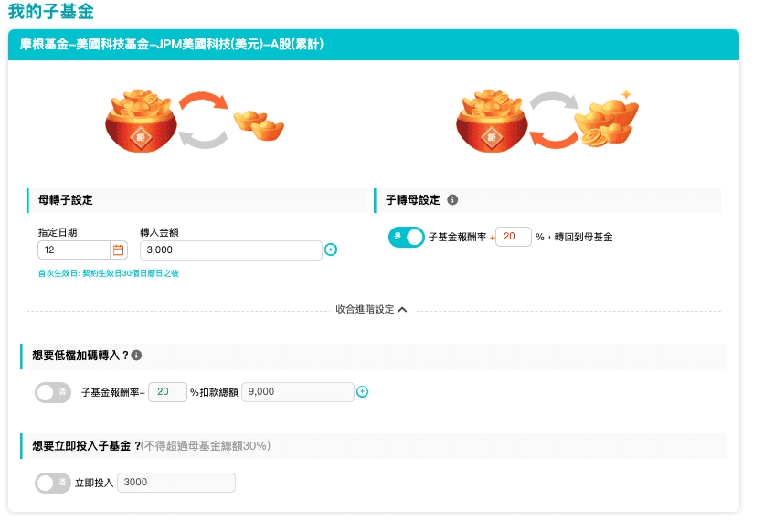
Task: Open the info icon next to 想要低檔加碼轉入
Action: (x=137, y=356)
